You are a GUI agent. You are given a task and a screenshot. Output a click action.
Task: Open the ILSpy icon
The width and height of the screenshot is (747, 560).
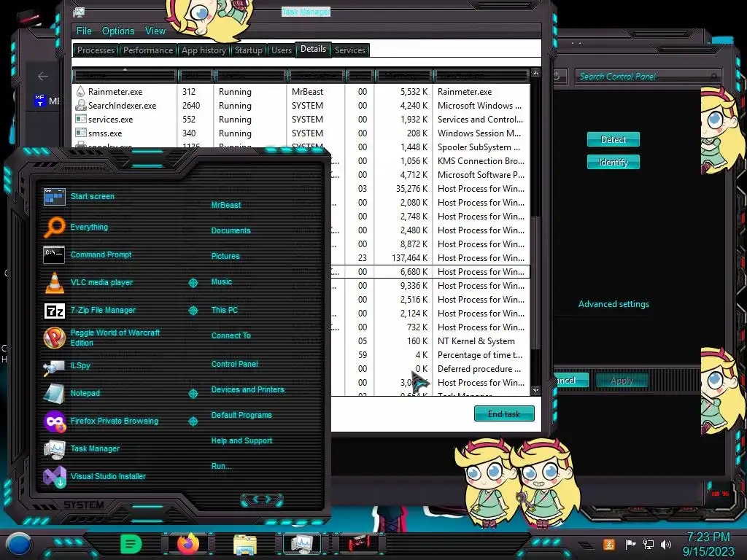pyautogui.click(x=54, y=367)
